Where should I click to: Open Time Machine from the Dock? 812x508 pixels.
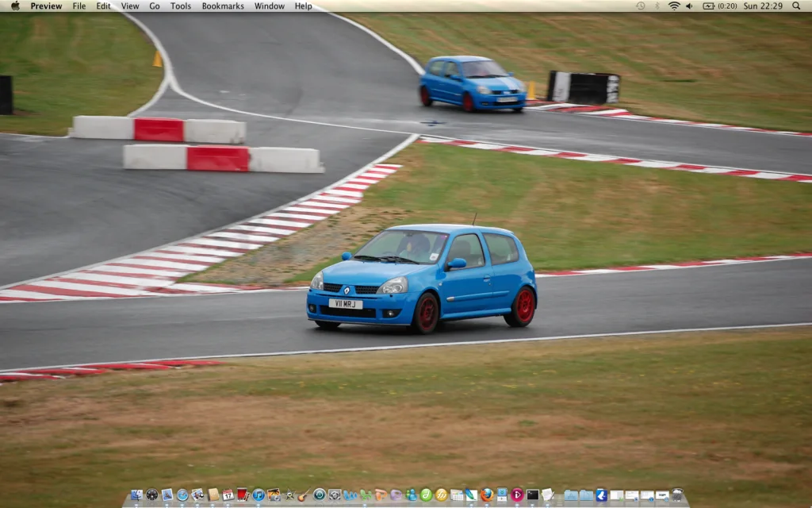pyautogui.click(x=320, y=495)
